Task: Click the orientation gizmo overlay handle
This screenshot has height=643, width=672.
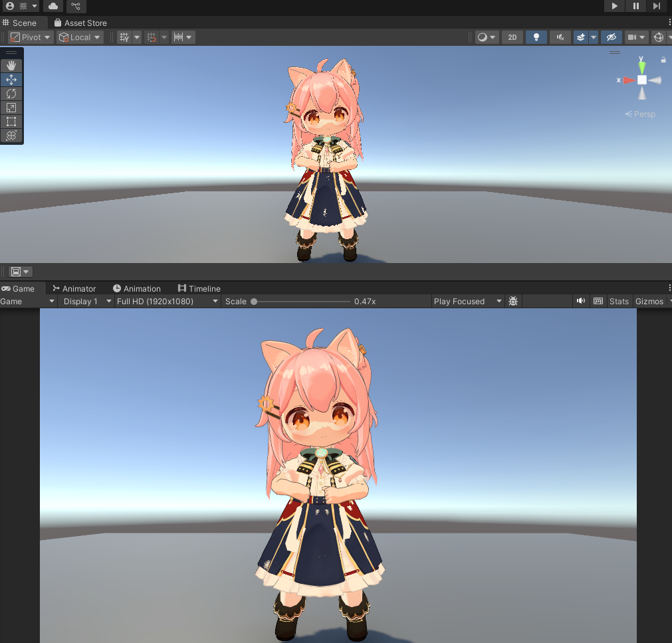Action: coord(615,52)
